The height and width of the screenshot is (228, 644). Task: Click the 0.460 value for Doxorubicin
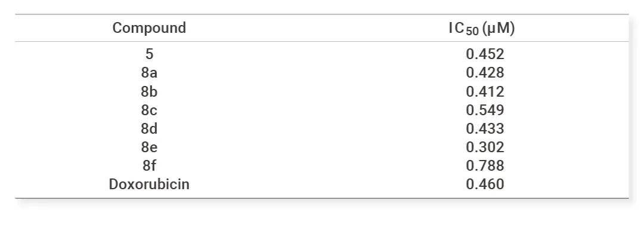(x=485, y=184)
